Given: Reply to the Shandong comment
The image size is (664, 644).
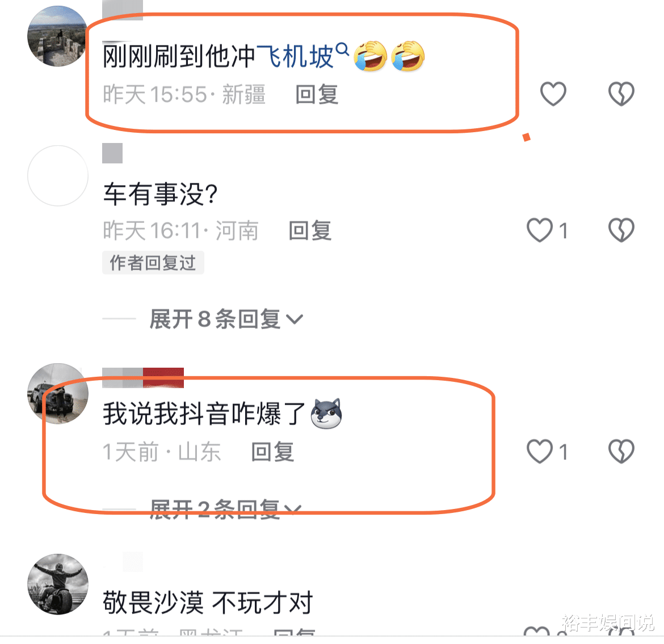Looking at the screenshot, I should 273,452.
